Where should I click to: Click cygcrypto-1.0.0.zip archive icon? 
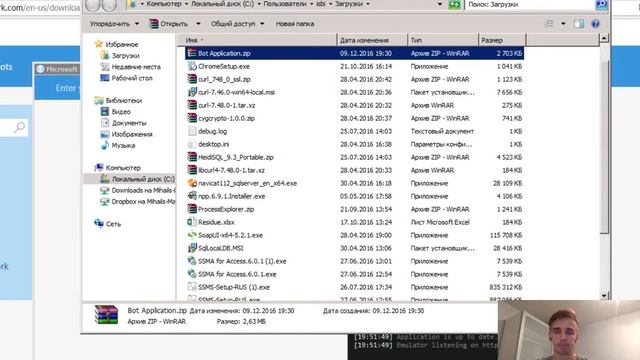point(192,118)
